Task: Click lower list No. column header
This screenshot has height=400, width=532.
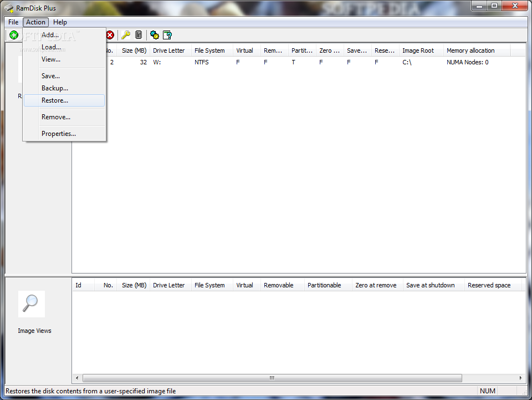Action: 106,285
